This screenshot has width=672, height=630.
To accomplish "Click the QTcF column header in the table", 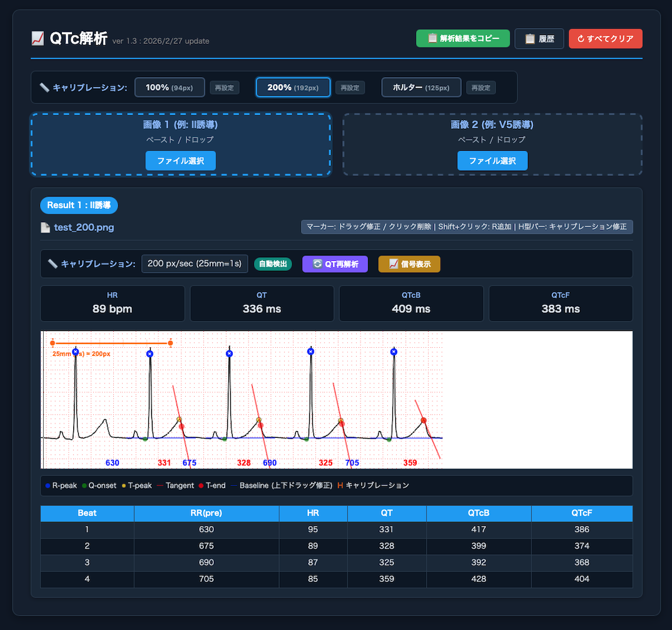I will coord(581,513).
